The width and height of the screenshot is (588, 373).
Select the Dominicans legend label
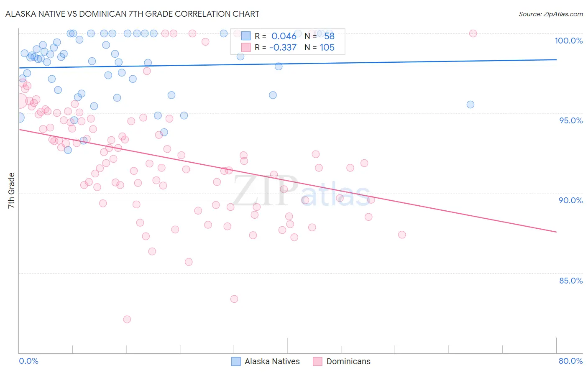point(348,361)
